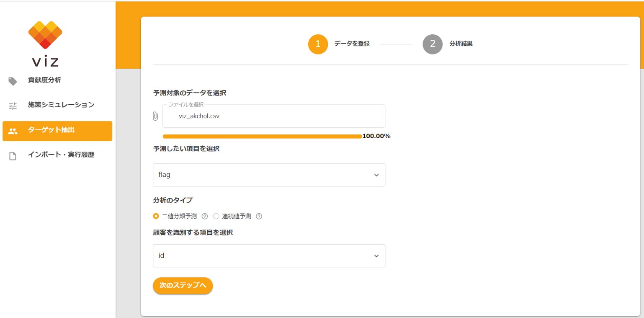Open ターゲット抽出 menu item
644x318 pixels.
57,131
